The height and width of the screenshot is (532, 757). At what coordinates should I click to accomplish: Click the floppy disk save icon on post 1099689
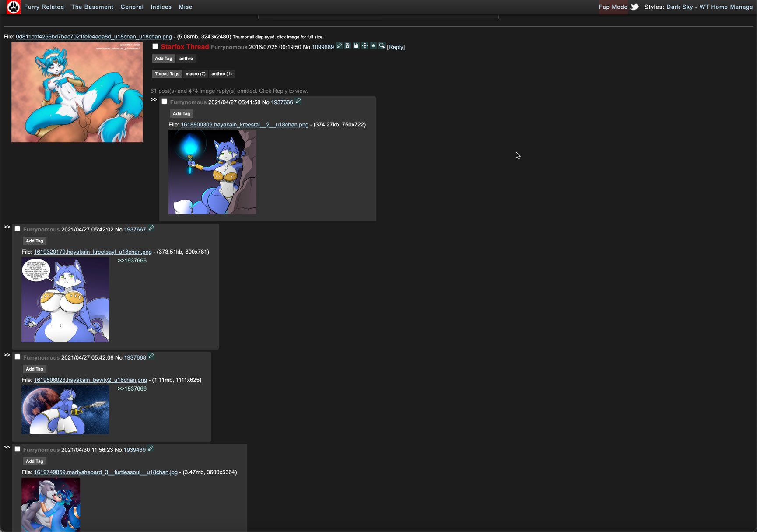coord(347,46)
